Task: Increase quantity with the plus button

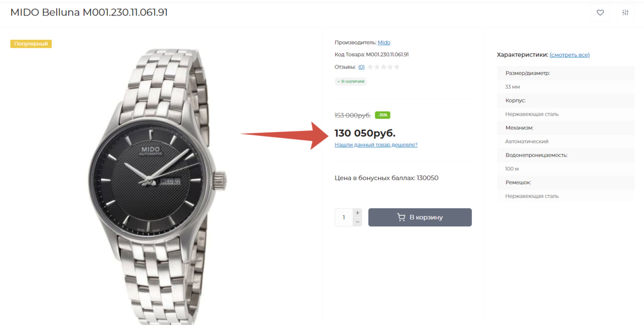Action: [358, 213]
